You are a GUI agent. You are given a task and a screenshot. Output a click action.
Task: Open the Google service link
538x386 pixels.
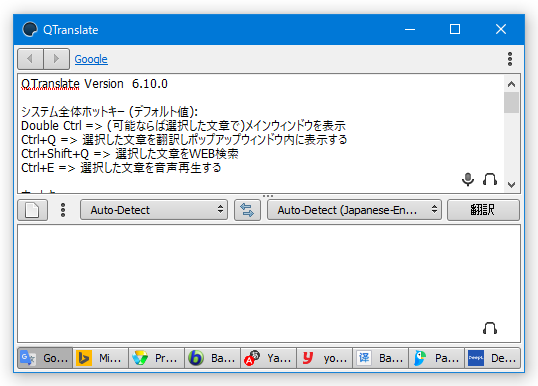91,59
